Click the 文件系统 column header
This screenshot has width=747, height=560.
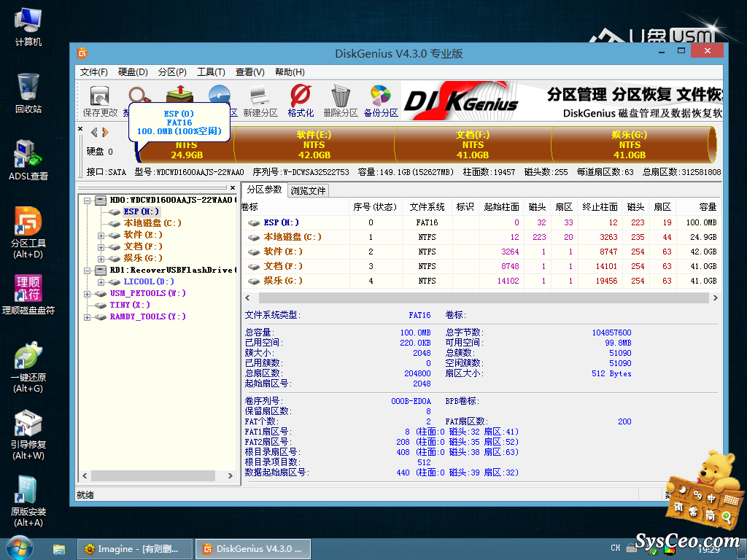click(x=427, y=206)
